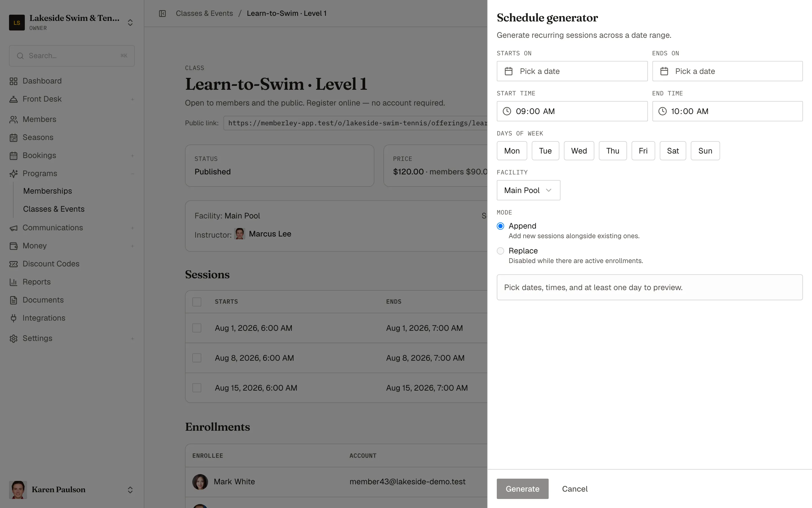
Task: Click the Integrations plug icon
Action: [14, 318]
